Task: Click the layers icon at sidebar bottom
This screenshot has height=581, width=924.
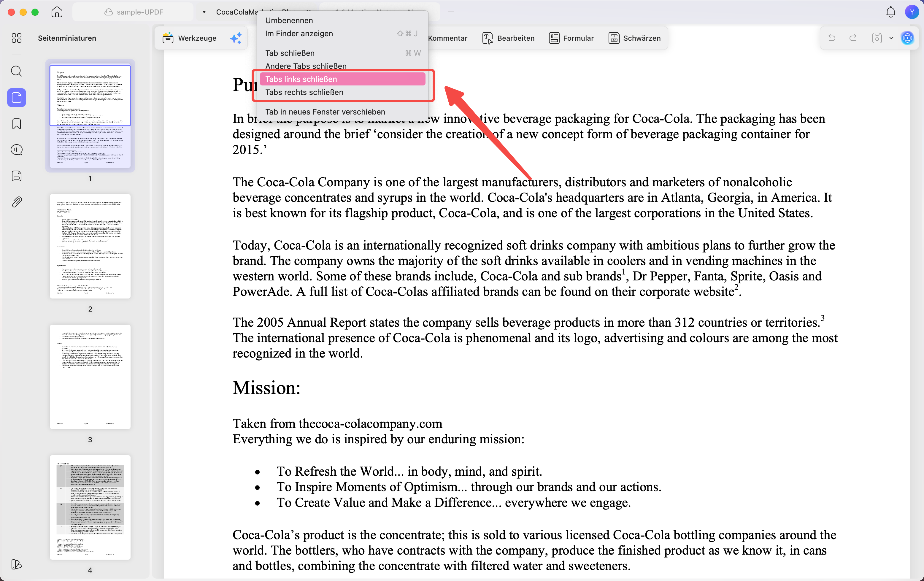Action: [17, 564]
